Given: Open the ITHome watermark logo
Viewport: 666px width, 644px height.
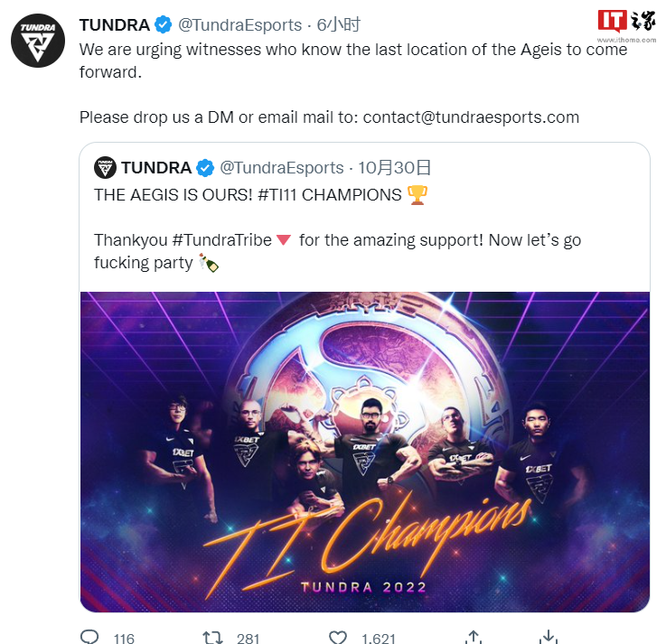Looking at the screenshot, I should pyautogui.click(x=626, y=25).
